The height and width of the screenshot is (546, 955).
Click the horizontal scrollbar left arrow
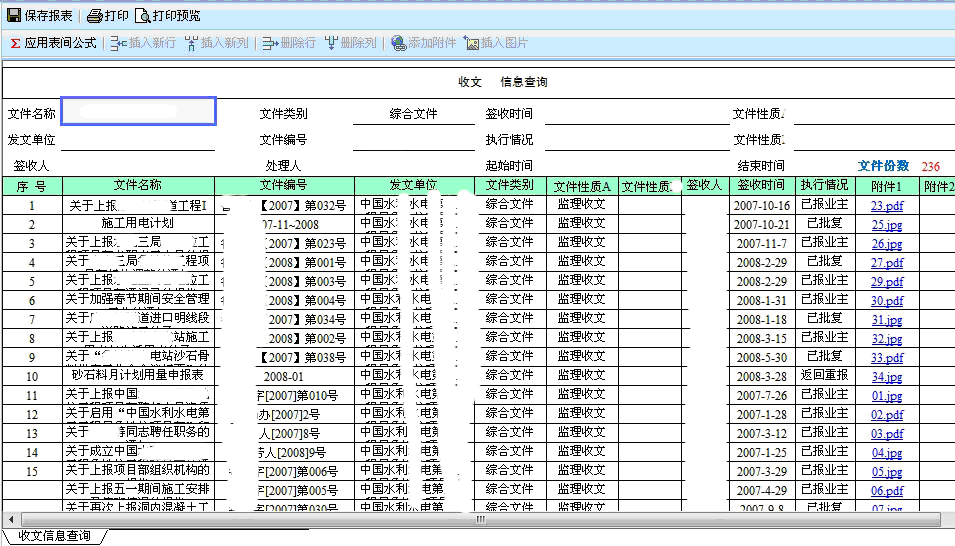[10, 520]
